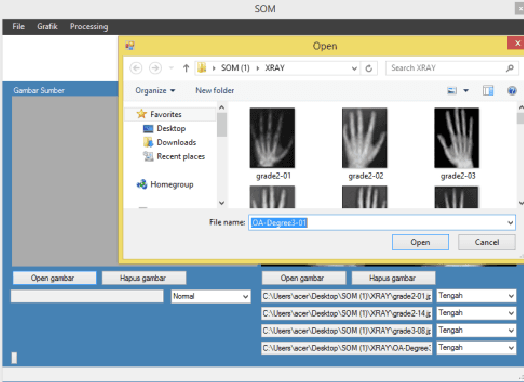
Task: Toggle the preview pane icon
Action: click(488, 91)
